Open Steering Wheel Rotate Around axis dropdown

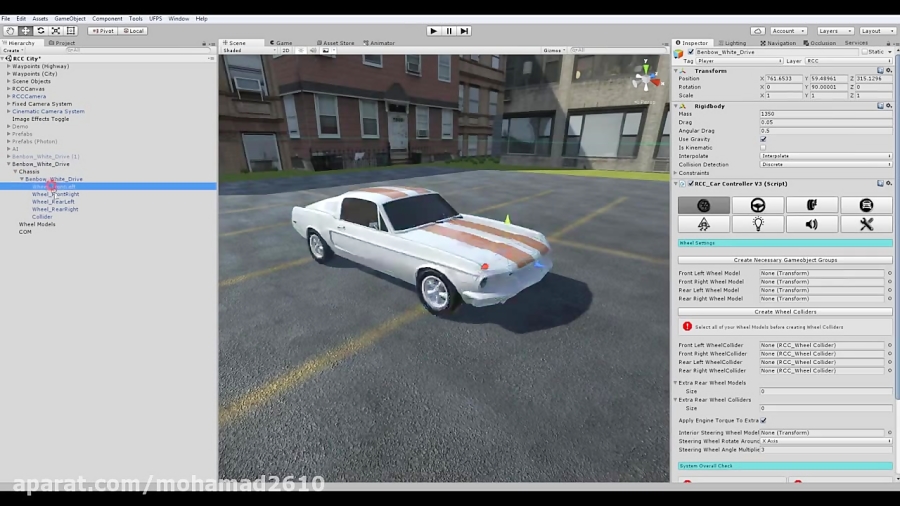coord(826,441)
